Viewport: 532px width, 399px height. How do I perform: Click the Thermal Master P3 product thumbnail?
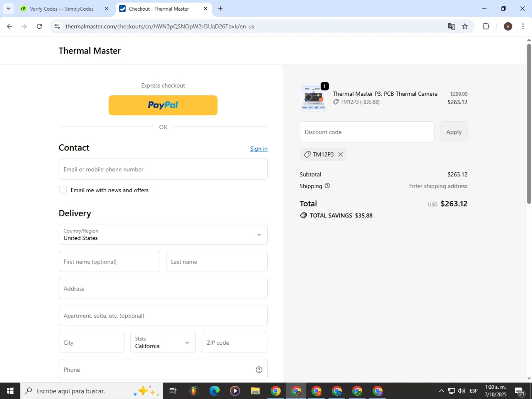[x=314, y=98]
